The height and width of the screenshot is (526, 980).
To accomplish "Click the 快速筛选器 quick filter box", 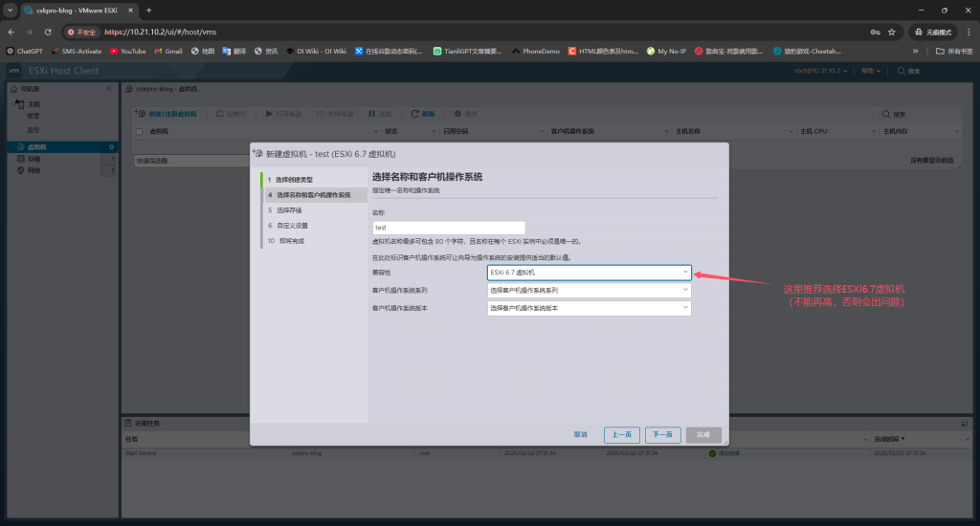I will pyautogui.click(x=191, y=161).
